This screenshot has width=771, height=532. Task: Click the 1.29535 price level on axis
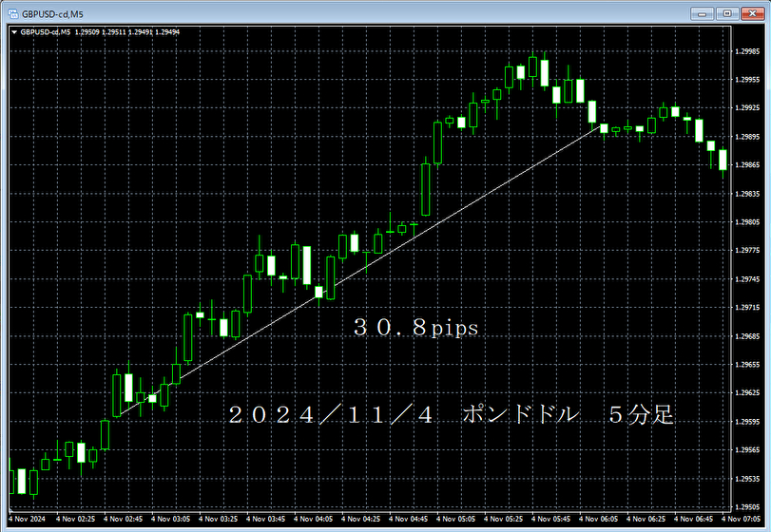pos(748,479)
